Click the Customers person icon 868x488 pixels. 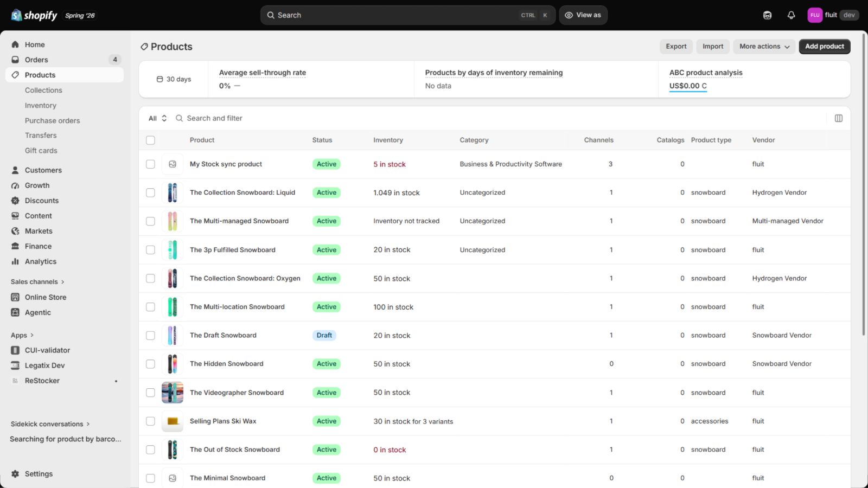pyautogui.click(x=15, y=170)
